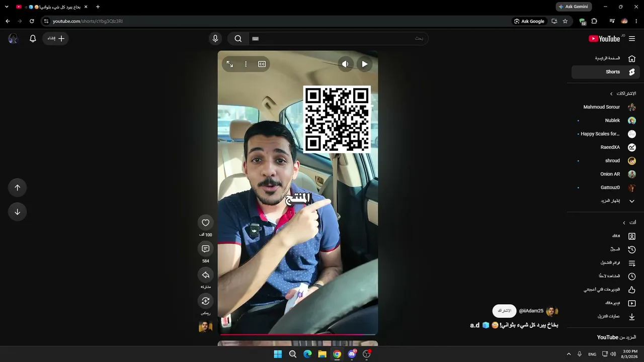The height and width of the screenshot is (362, 644).
Task: Run search with the magnifying glass icon
Action: tap(238, 39)
